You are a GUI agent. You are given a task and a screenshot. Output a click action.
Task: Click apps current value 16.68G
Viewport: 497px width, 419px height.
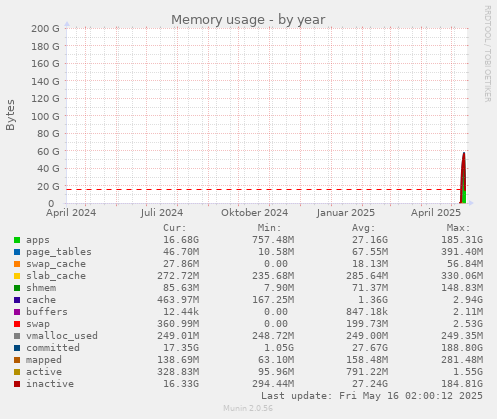click(x=181, y=240)
